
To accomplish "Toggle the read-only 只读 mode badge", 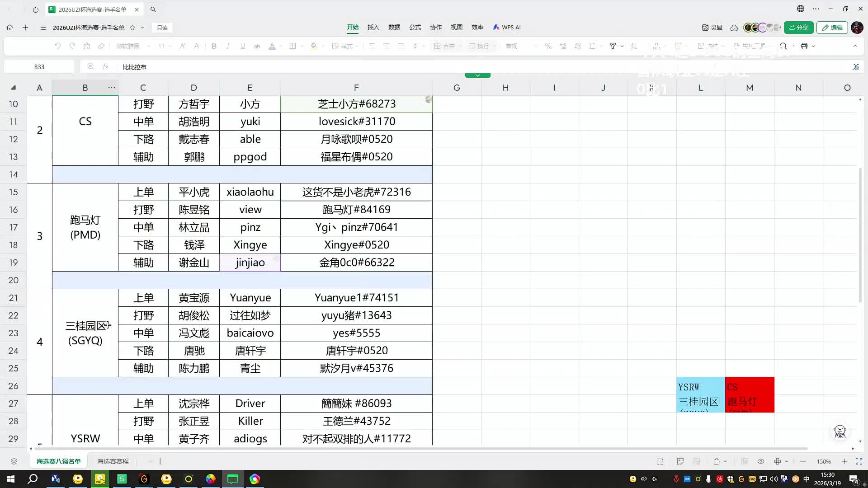I will pyautogui.click(x=162, y=28).
